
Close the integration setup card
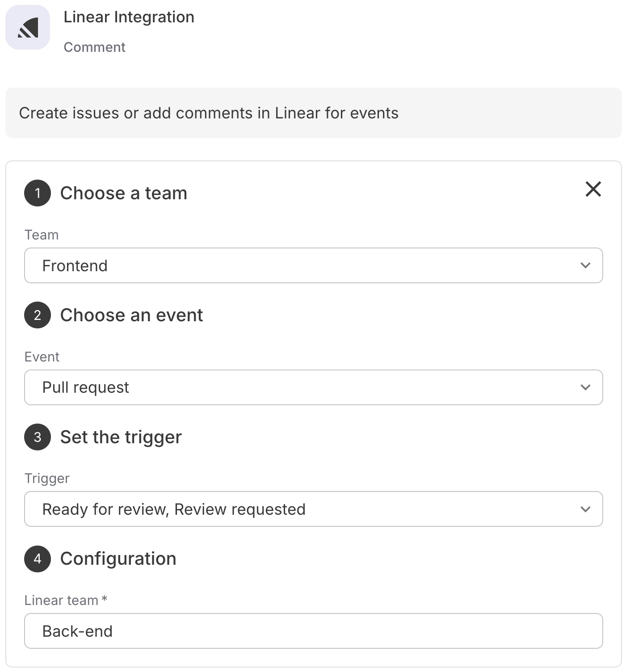(x=593, y=189)
